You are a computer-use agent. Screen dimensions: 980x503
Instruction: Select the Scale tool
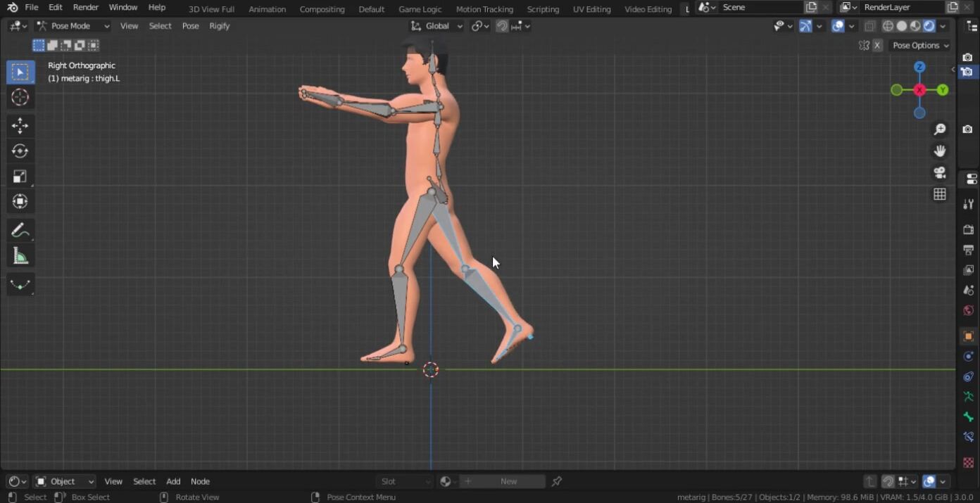[20, 177]
